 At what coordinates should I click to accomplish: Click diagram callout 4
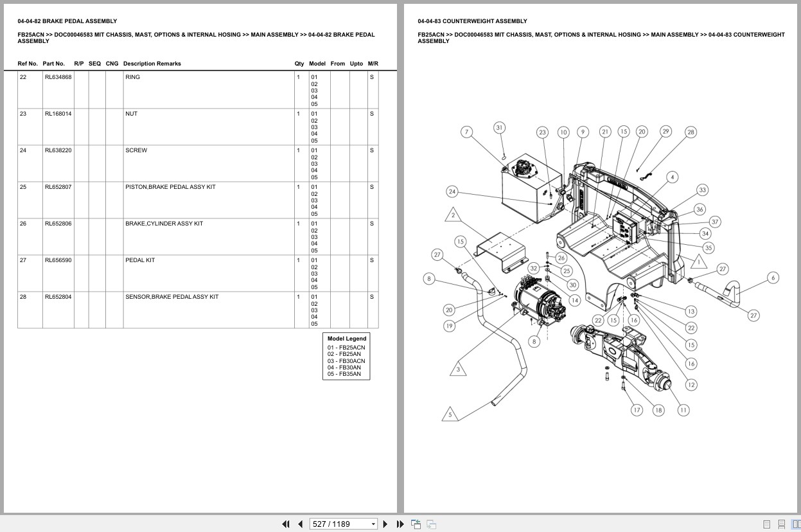672,177
